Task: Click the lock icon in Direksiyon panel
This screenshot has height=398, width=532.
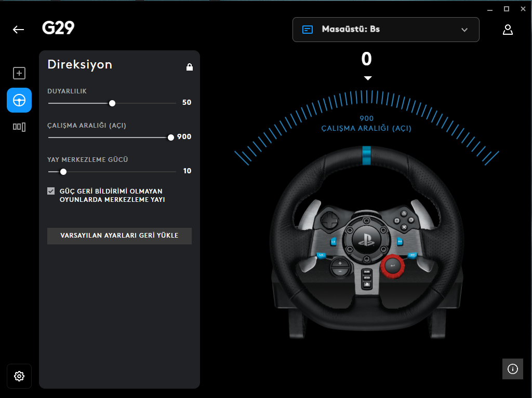Action: [190, 67]
